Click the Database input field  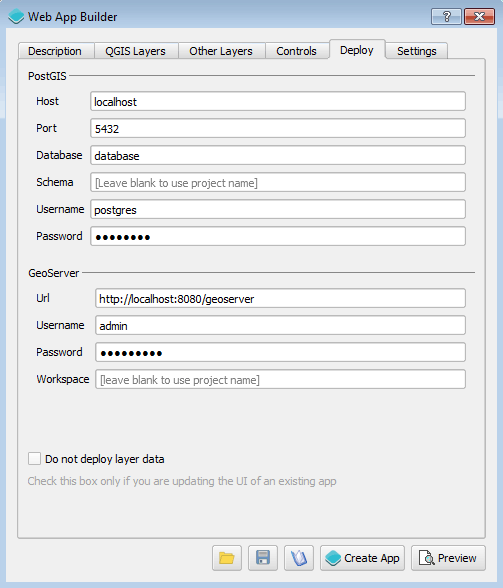click(278, 155)
